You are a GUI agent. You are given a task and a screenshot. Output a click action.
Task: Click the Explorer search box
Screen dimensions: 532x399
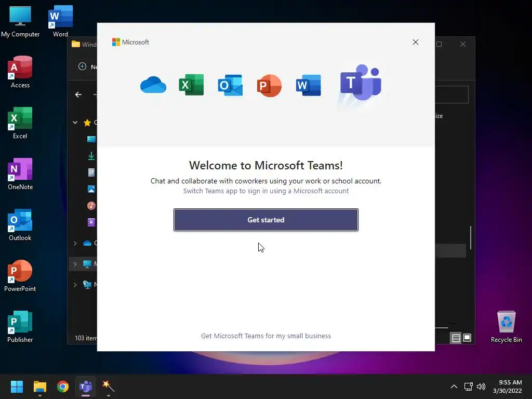(x=451, y=95)
